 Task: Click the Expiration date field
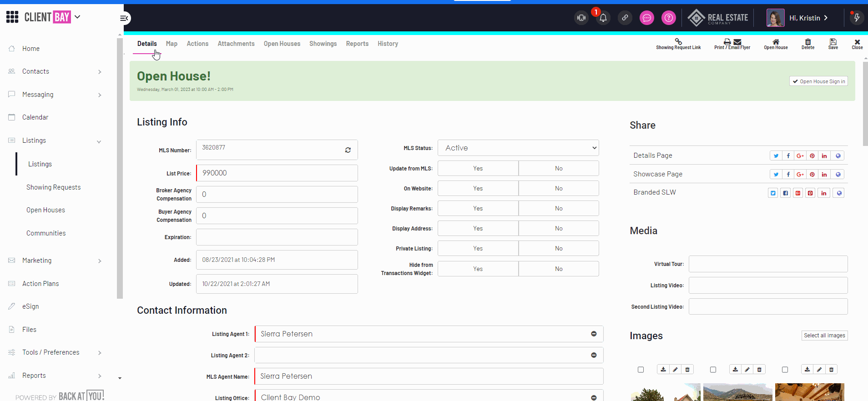(277, 237)
